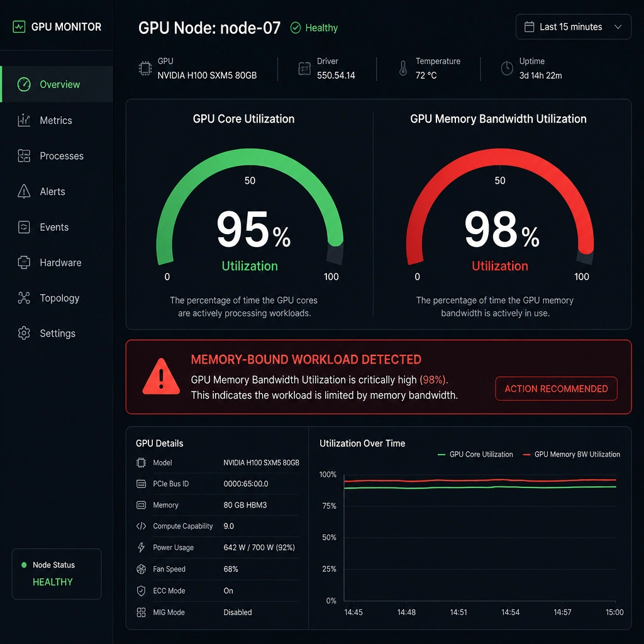This screenshot has height=644, width=644.
Task: Click the Healthy status label in header
Action: [x=321, y=28]
